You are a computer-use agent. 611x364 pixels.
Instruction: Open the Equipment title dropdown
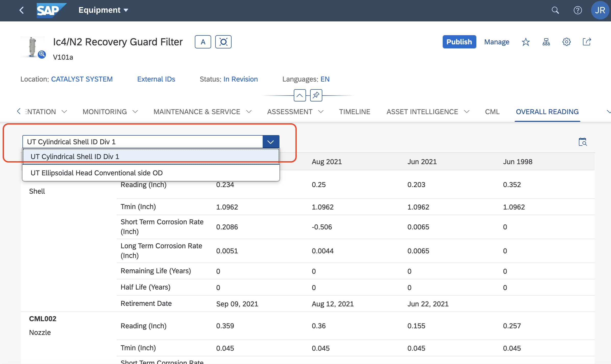coord(103,10)
